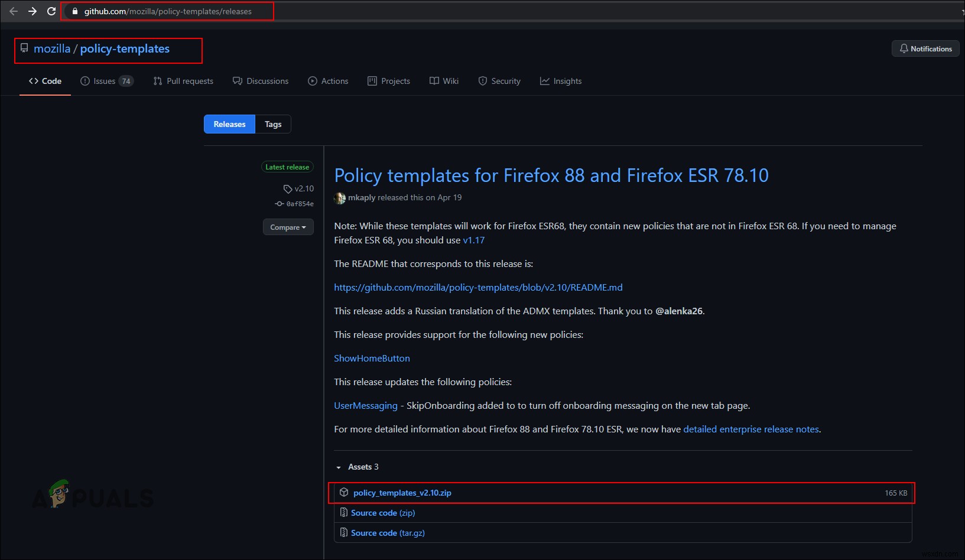The height and width of the screenshot is (560, 965).
Task: Open the ShowHomeButton policy link
Action: (372, 358)
